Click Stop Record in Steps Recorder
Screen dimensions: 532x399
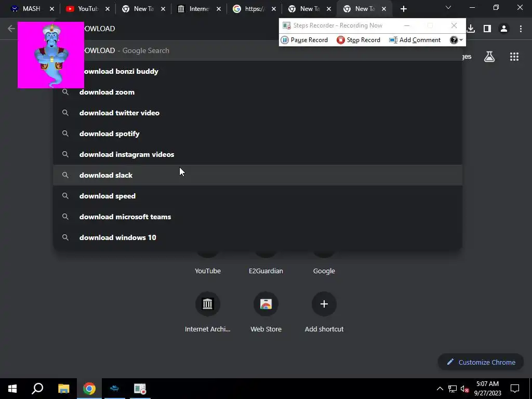358,40
